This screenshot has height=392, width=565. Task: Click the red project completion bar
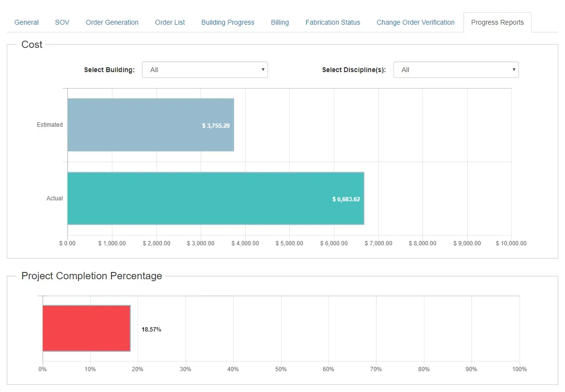coord(86,328)
